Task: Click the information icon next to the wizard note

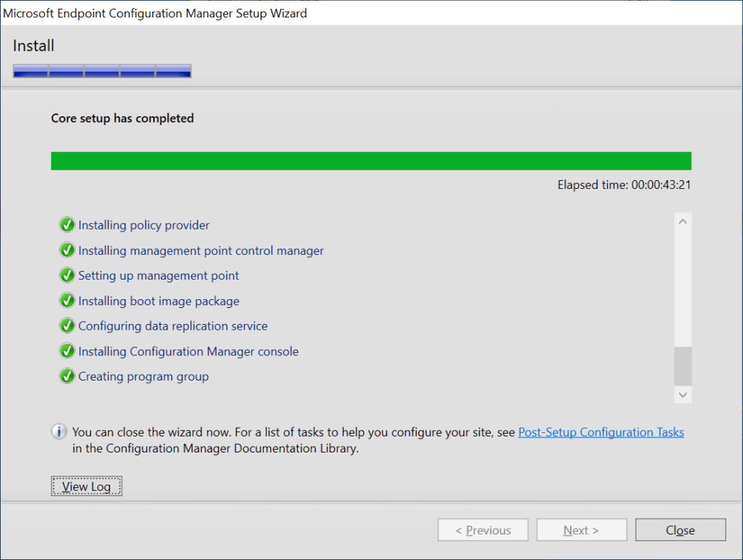Action: (60, 432)
